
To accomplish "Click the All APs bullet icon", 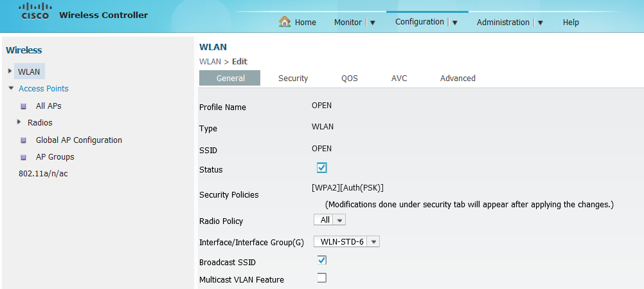I will 23,106.
